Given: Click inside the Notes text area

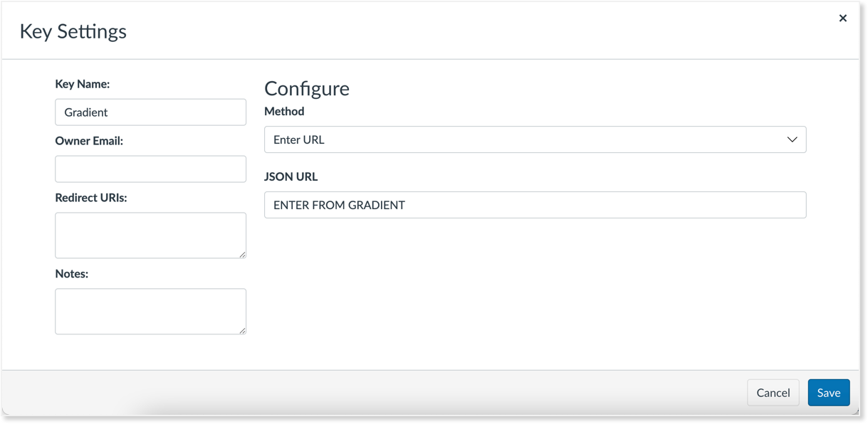Looking at the screenshot, I should tap(150, 311).
